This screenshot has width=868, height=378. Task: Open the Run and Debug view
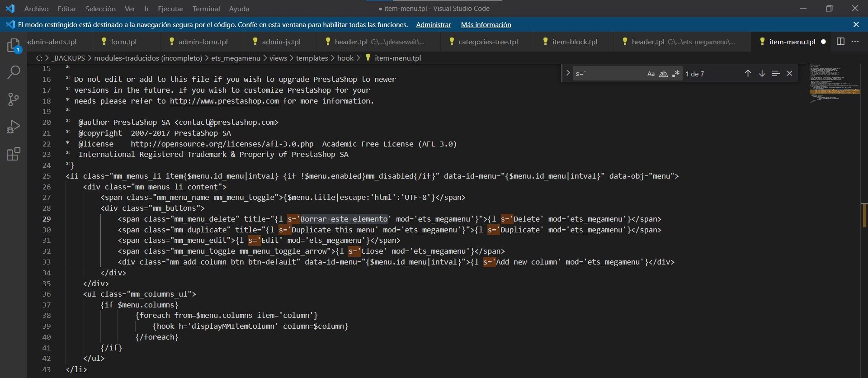pos(14,127)
